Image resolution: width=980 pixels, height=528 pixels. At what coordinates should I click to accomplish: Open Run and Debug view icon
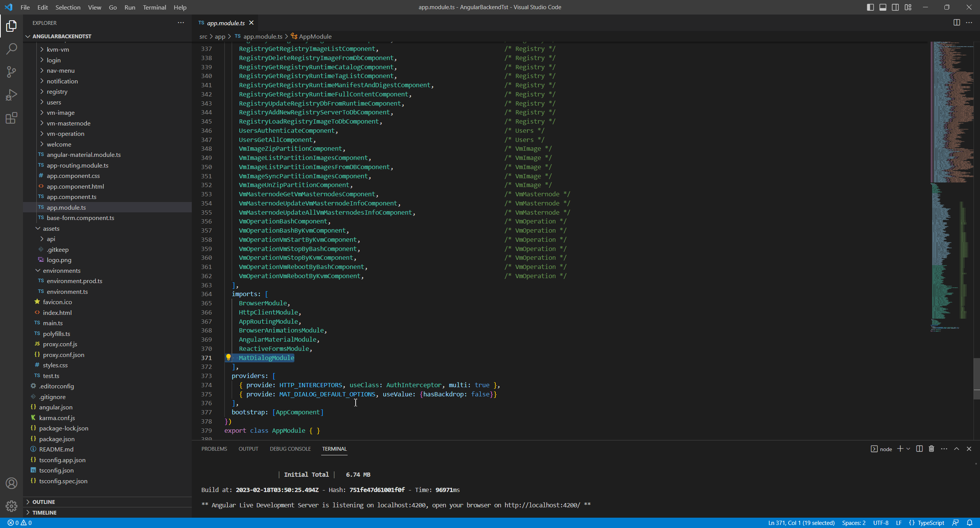[x=11, y=95]
